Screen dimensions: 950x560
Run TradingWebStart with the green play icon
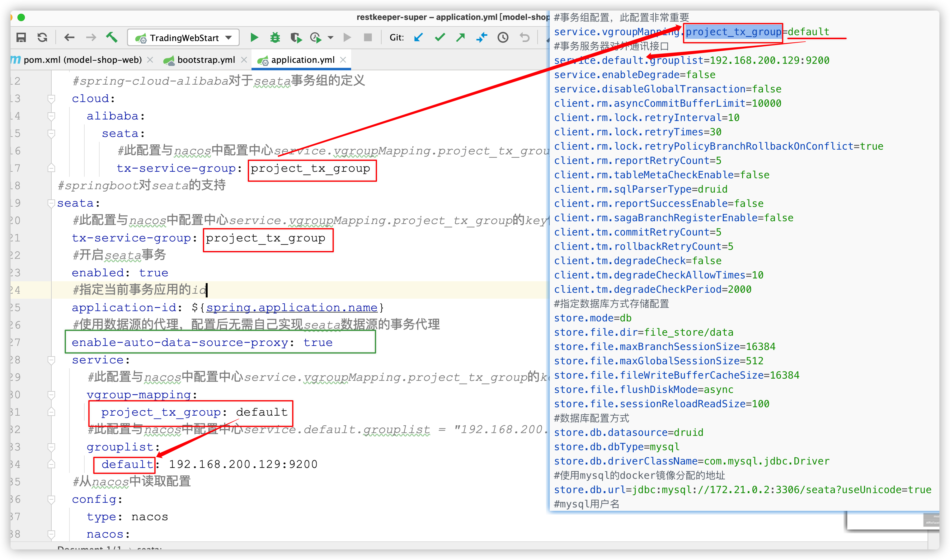click(254, 37)
